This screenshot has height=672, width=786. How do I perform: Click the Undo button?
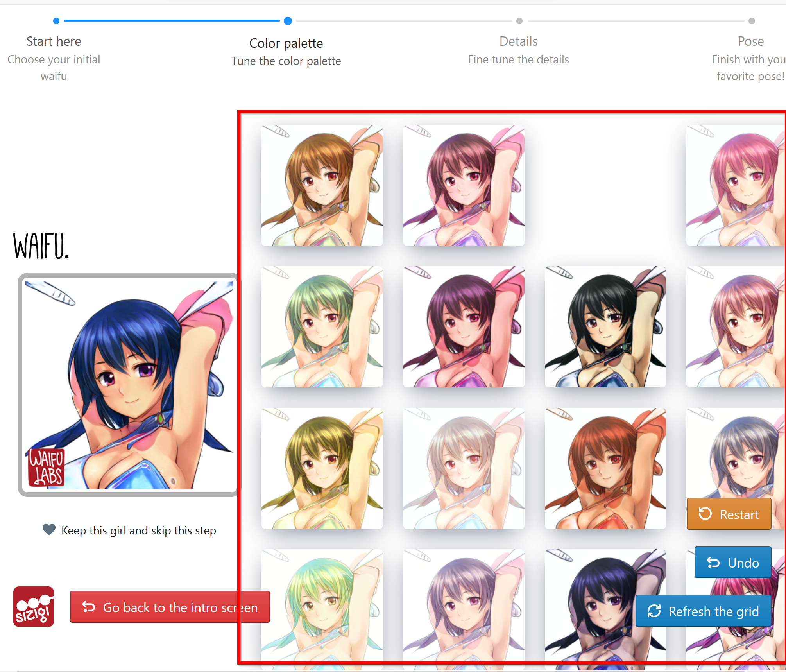coord(733,562)
